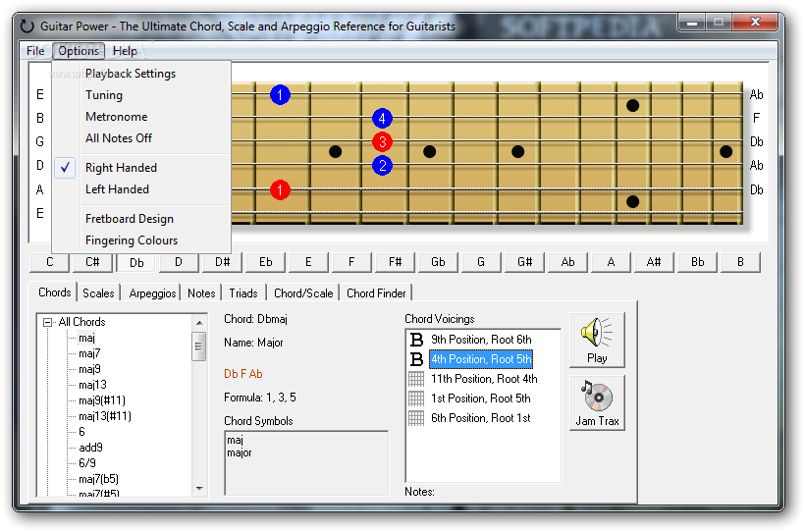Select Left Handed option
This screenshot has height=532, width=805.
[x=140, y=189]
